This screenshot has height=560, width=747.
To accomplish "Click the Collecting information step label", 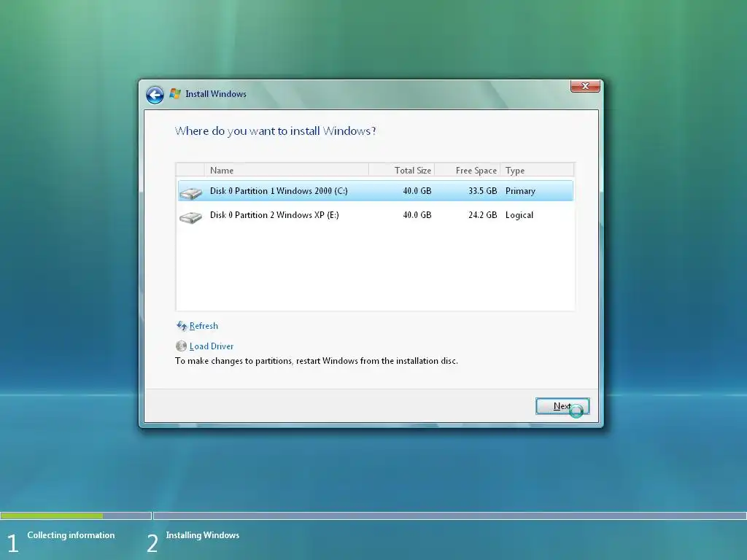I will point(71,535).
